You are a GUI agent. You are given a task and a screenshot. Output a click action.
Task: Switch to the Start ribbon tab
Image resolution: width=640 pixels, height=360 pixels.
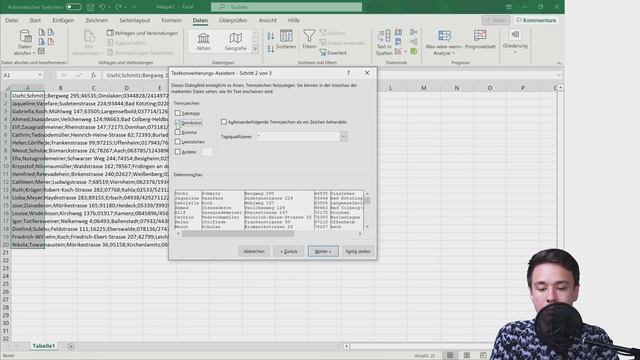[x=35, y=20]
